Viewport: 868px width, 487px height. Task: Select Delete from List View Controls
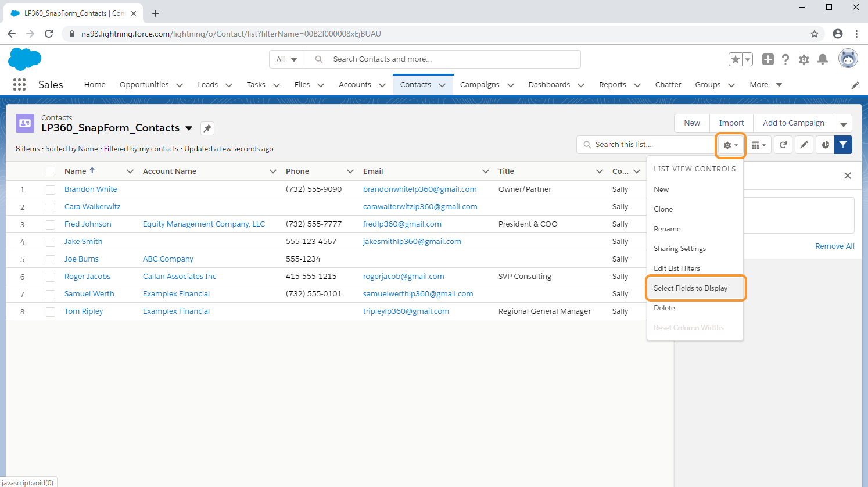click(695, 308)
